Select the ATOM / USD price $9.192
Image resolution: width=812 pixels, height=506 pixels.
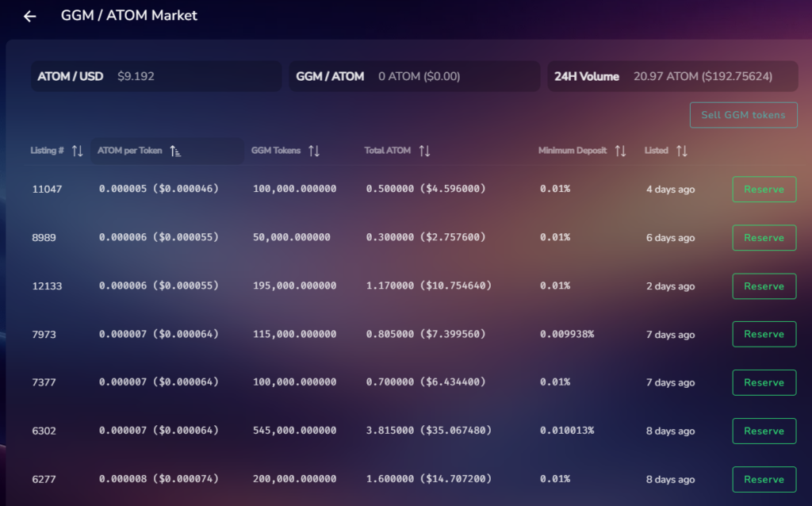click(x=136, y=76)
